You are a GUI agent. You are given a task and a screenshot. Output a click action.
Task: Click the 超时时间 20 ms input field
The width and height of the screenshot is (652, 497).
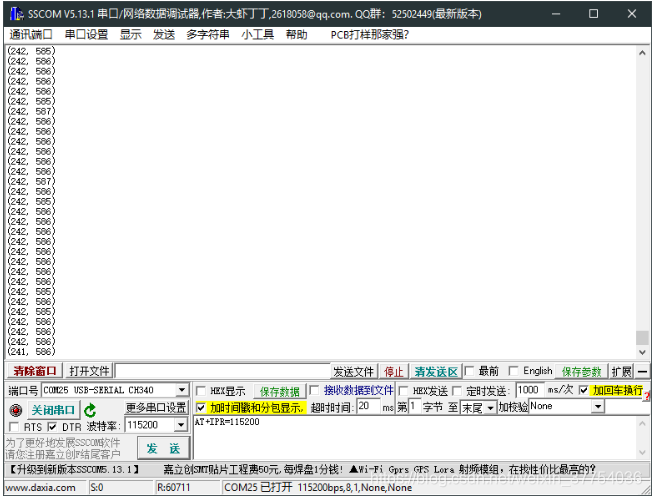click(368, 406)
